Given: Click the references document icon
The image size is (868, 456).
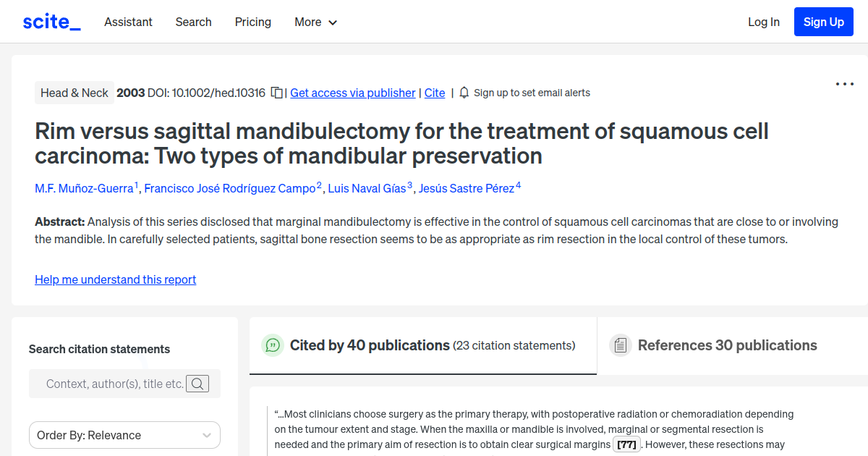Looking at the screenshot, I should tap(621, 345).
